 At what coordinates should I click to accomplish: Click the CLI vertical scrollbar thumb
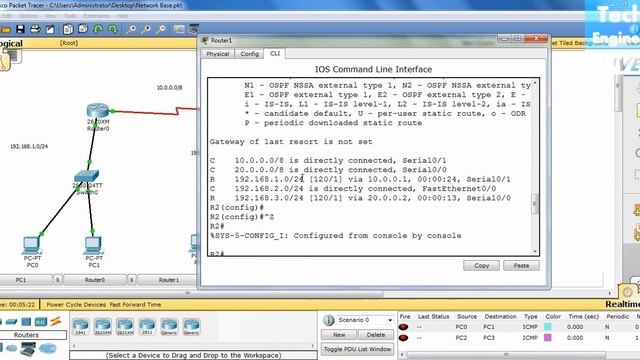point(535,204)
